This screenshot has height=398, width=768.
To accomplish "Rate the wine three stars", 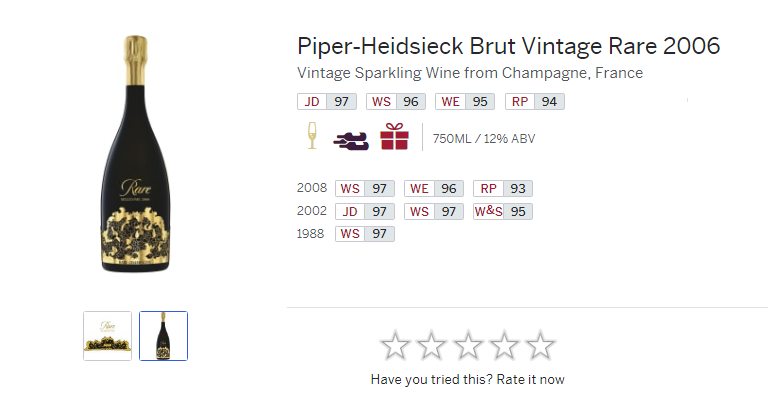I will click(468, 345).
